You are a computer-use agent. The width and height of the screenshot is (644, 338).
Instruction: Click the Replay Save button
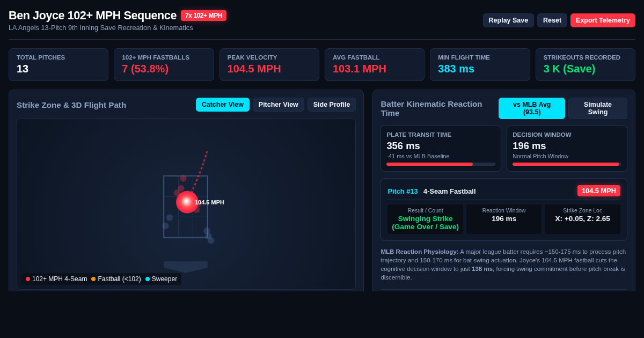point(508,20)
